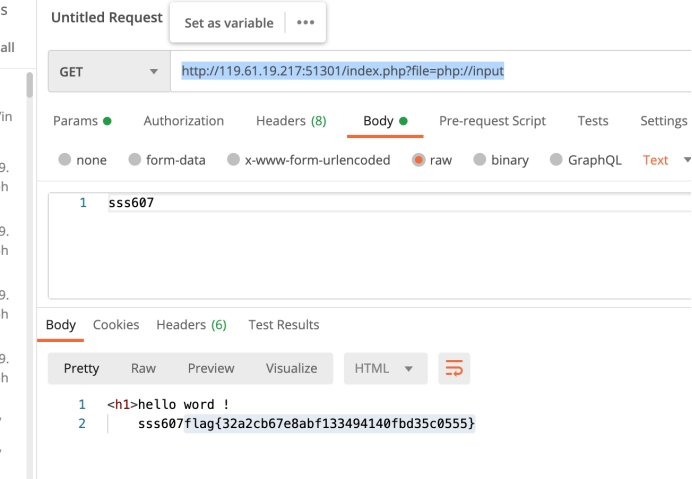This screenshot has height=479, width=692.
Task: Open the Settings tab
Action: tap(664, 121)
